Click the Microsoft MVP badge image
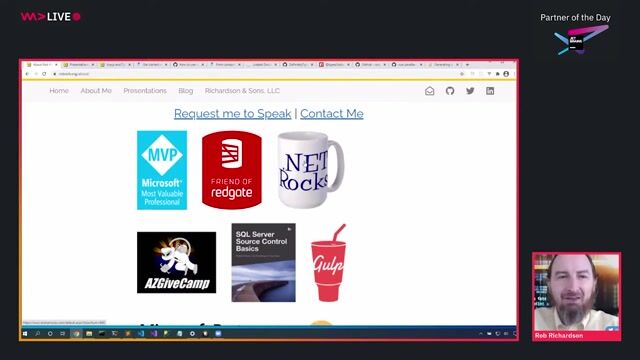 click(162, 170)
